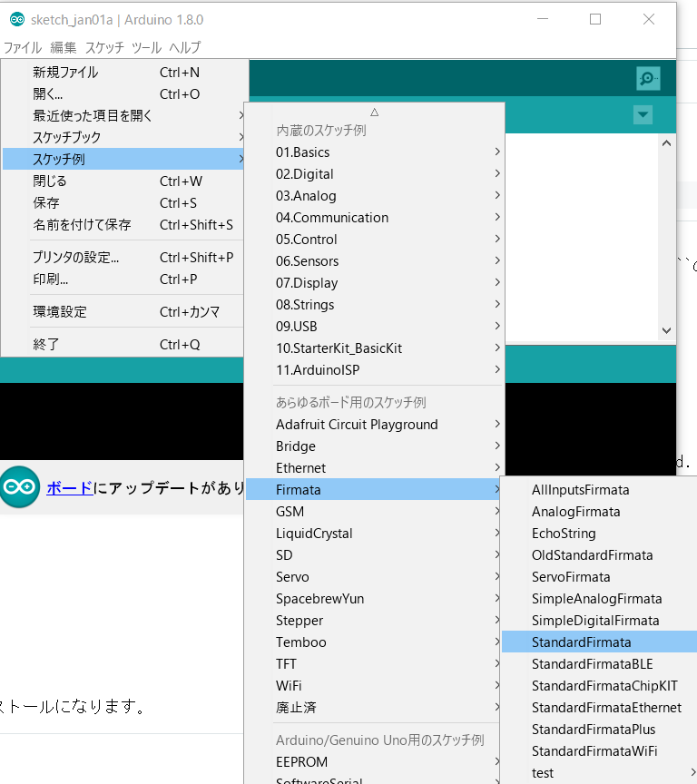This screenshot has height=784, width=697.
Task: Open the tab options dropdown arrow
Action: point(643,115)
